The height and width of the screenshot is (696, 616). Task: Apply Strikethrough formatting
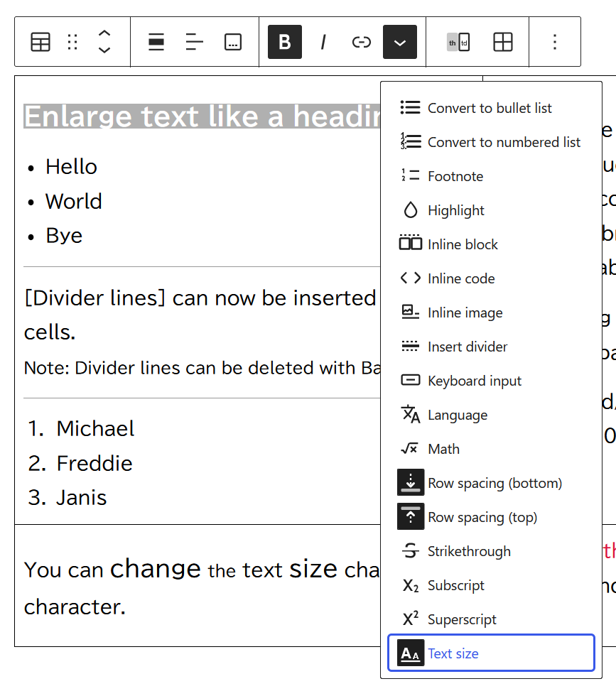[491, 551]
